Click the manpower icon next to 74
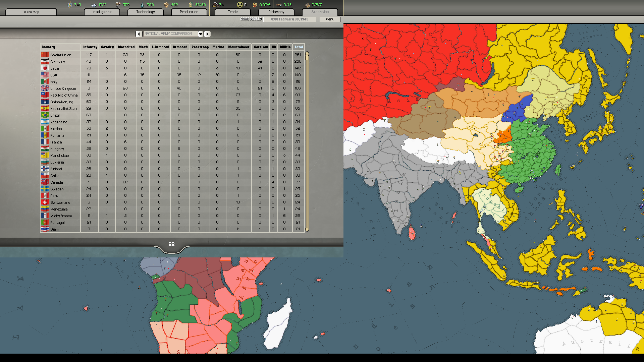The height and width of the screenshot is (362, 644). [215, 5]
